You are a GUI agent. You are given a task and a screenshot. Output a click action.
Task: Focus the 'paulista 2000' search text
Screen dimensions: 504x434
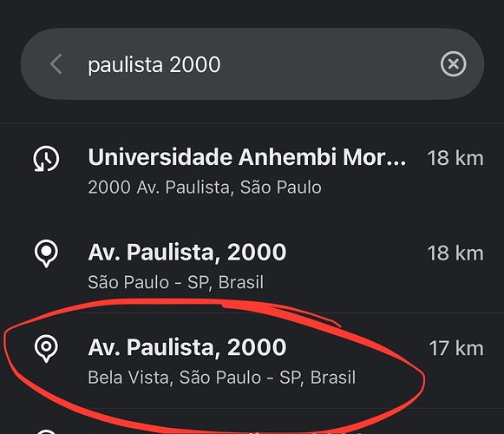click(x=154, y=64)
